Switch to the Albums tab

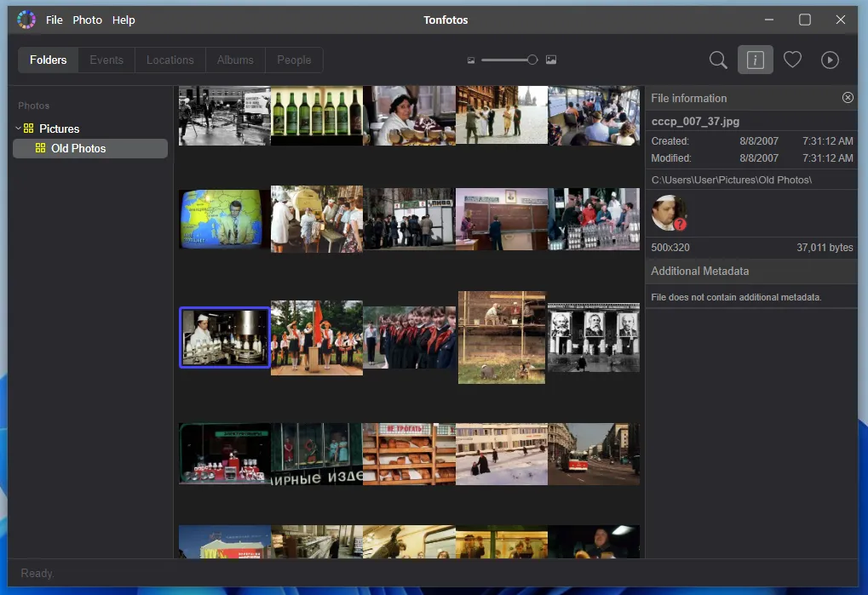pyautogui.click(x=235, y=60)
